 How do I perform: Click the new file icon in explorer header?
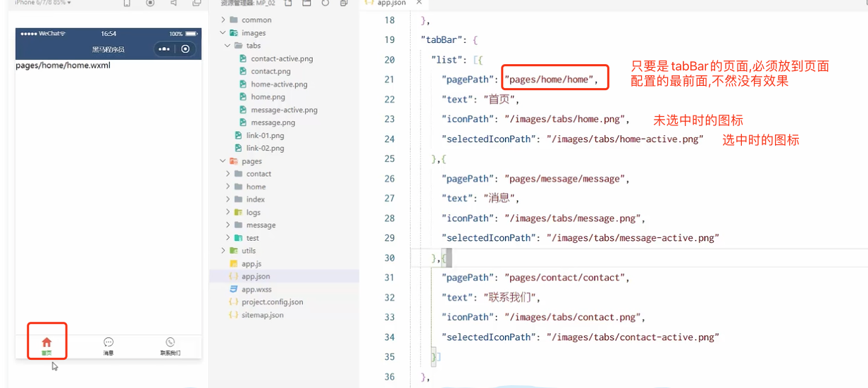tap(288, 3)
